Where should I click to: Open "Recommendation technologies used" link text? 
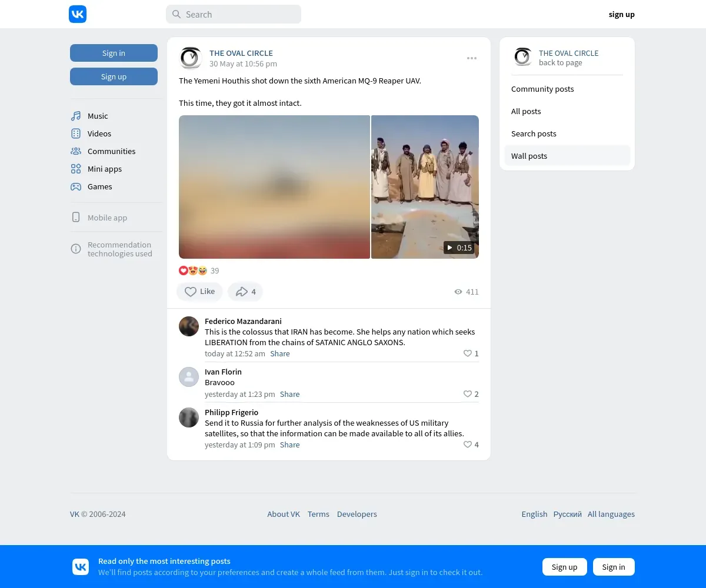pyautogui.click(x=120, y=249)
